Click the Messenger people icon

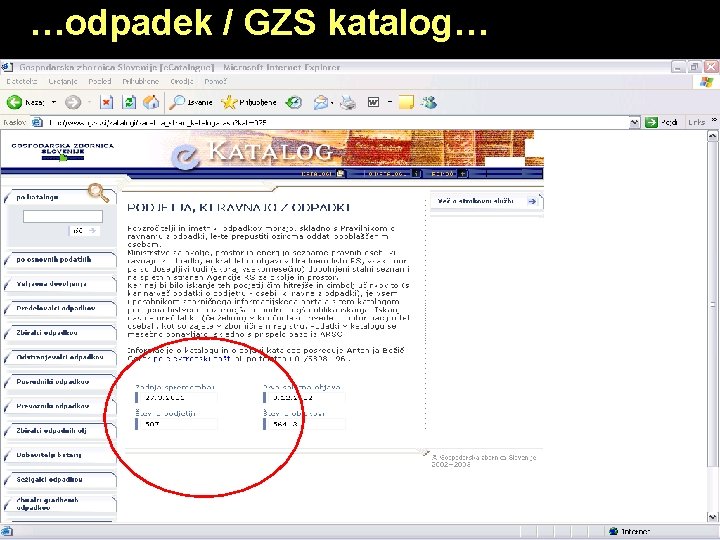(429, 102)
